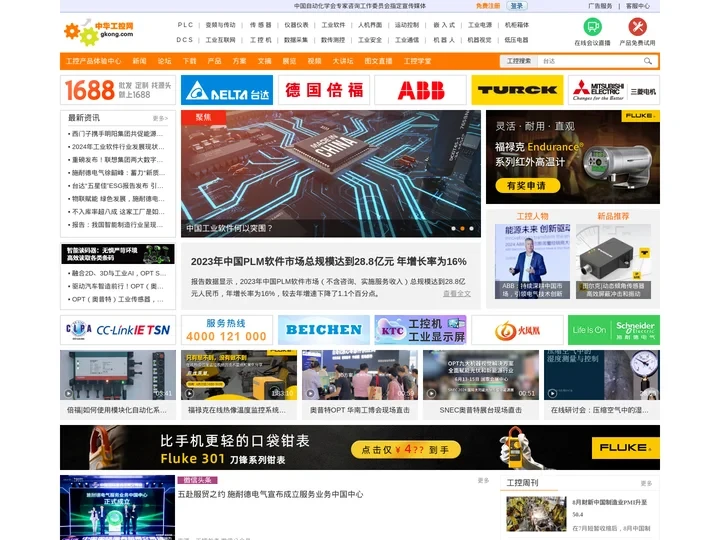720x540 pixels.
Task: Open the 新品推荐 sensor product thumbnail
Action: 613,261
